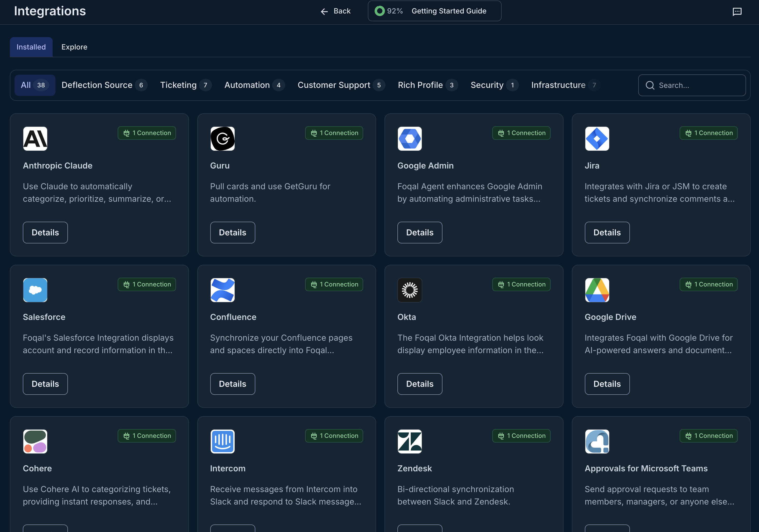The width and height of the screenshot is (759, 532).
Task: Click the Intercom card title
Action: pos(228,468)
